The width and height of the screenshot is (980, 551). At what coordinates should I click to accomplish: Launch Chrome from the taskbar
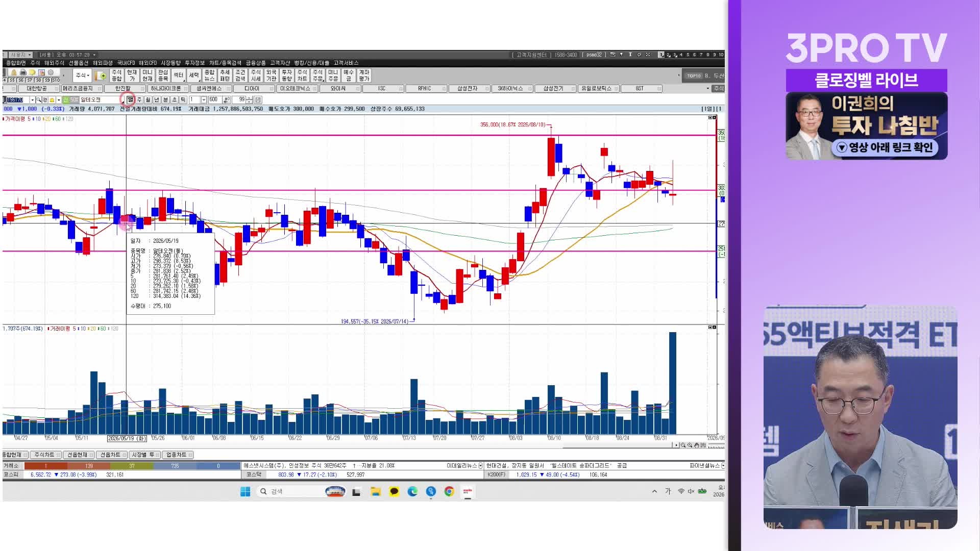[x=449, y=491]
